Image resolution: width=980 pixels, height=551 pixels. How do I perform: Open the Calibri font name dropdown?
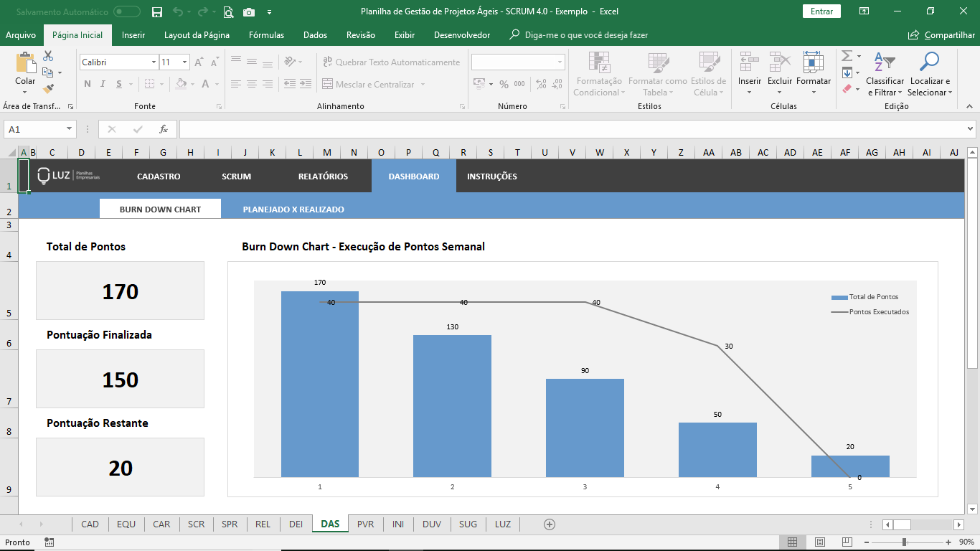tap(154, 62)
